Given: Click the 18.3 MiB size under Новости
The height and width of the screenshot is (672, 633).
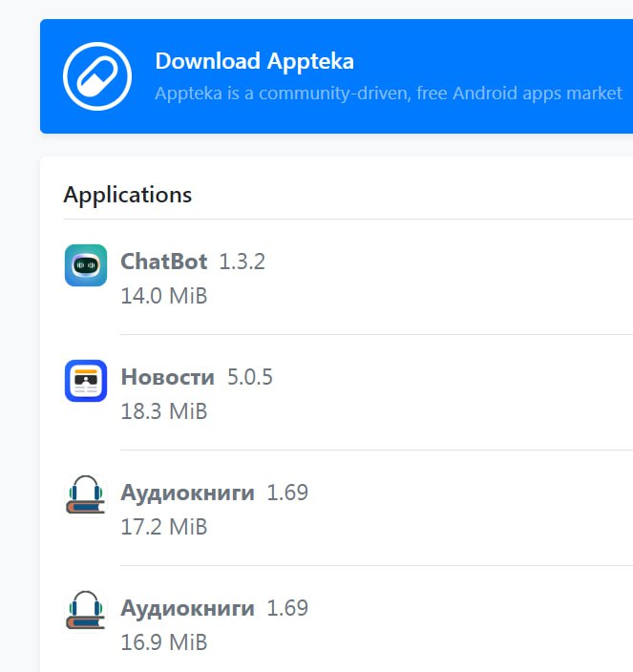Looking at the screenshot, I should tap(163, 411).
